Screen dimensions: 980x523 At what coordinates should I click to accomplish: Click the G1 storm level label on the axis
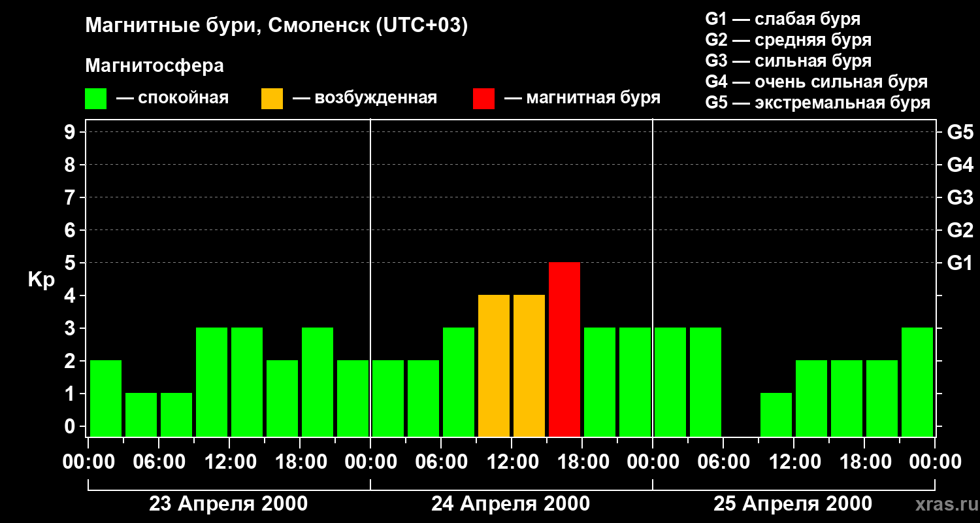[x=960, y=263]
